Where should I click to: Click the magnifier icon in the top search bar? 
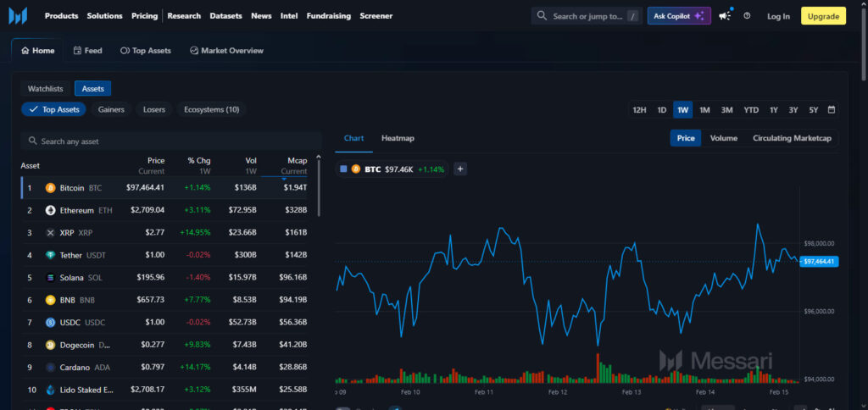pyautogui.click(x=542, y=16)
